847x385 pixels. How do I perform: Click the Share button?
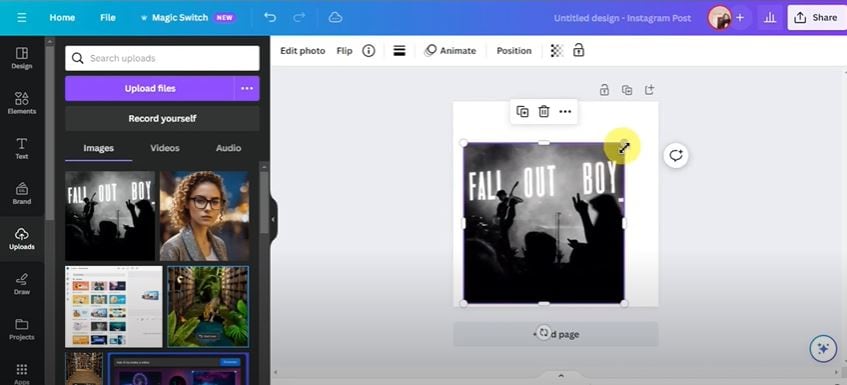tap(817, 17)
